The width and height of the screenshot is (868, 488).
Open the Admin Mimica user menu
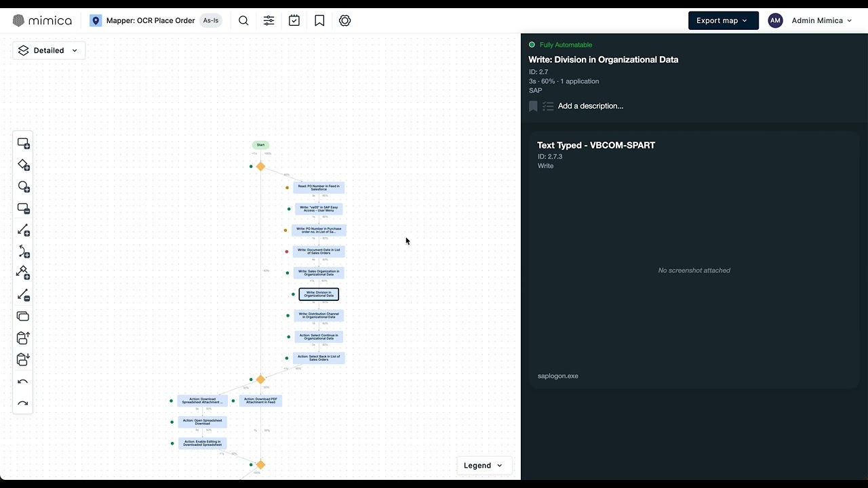tap(821, 20)
